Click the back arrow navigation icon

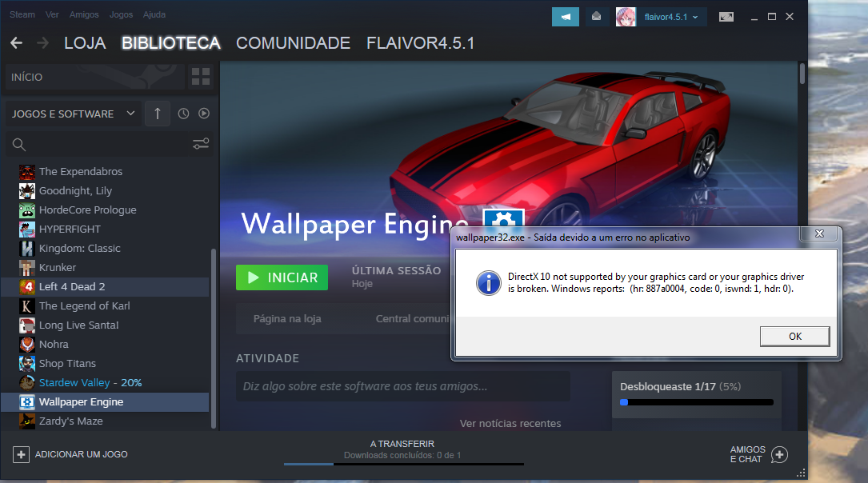click(17, 43)
